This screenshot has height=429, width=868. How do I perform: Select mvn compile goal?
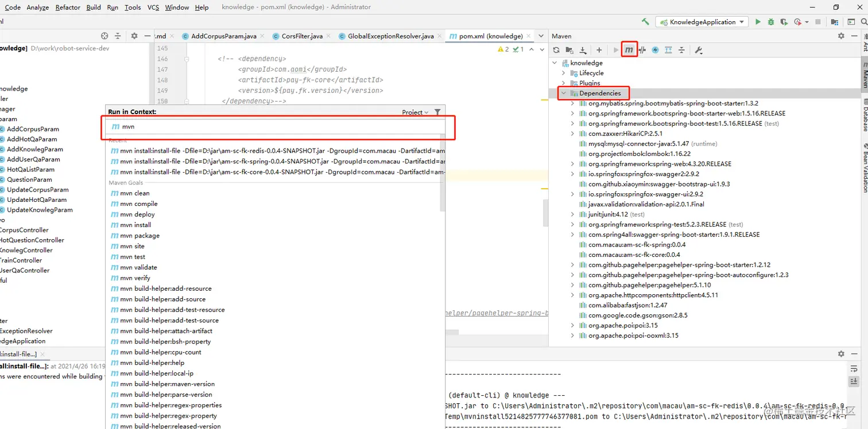point(274,204)
